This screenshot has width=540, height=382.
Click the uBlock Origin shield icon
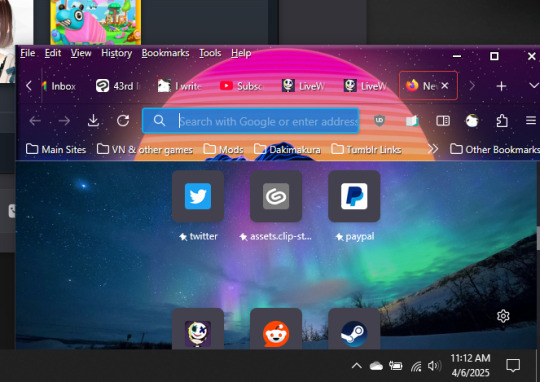(x=379, y=121)
